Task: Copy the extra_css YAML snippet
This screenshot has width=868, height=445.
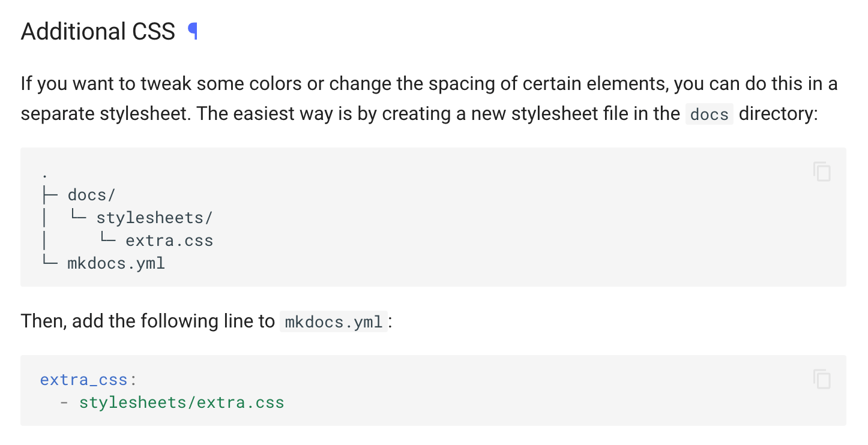Action: pyautogui.click(x=822, y=379)
